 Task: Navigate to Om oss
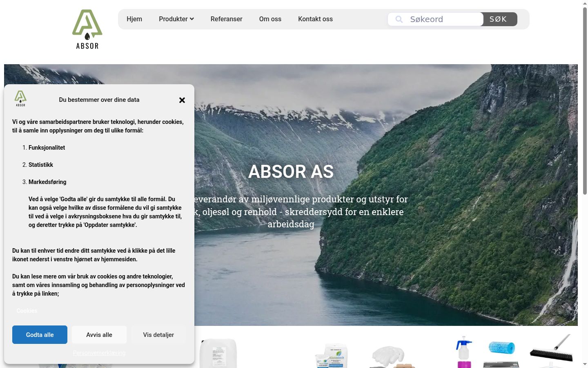click(270, 19)
